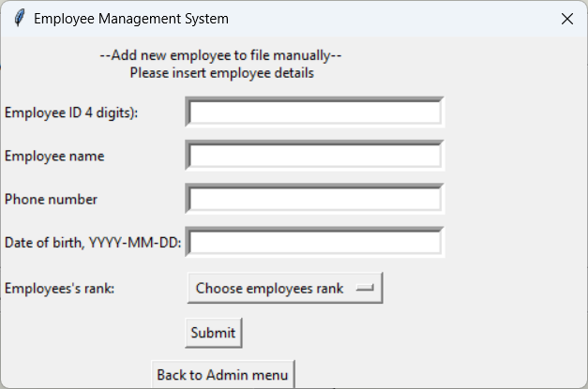Click the Employee ID input field
This screenshot has width=588, height=389.
pyautogui.click(x=314, y=112)
